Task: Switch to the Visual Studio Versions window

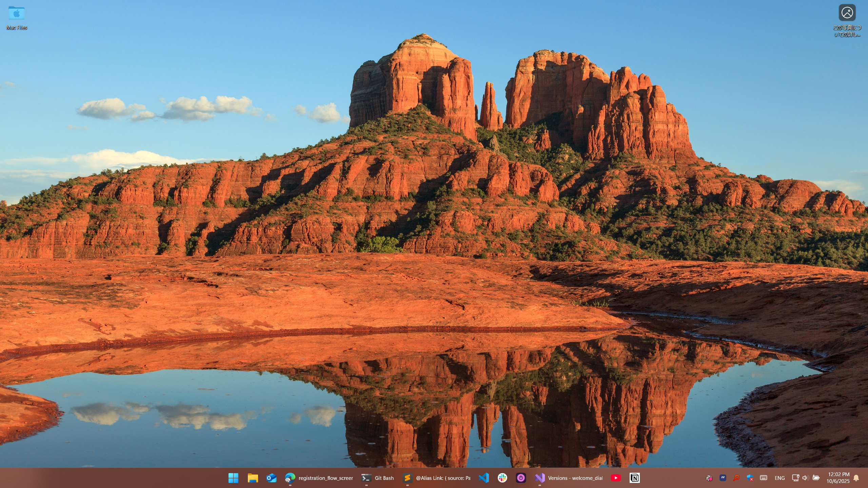Action: pos(569,478)
